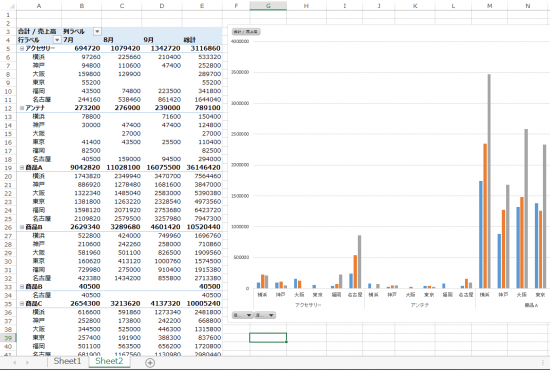Select the Sheet2 tab

pyautogui.click(x=109, y=361)
